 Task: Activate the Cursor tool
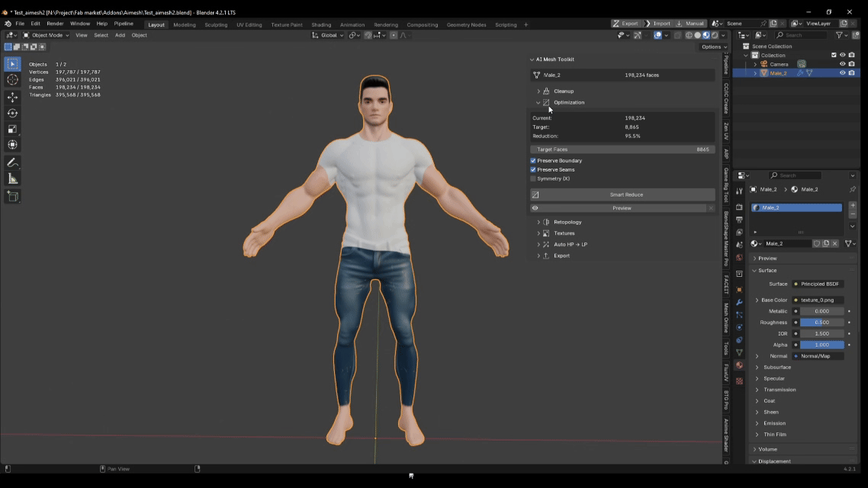click(x=12, y=80)
